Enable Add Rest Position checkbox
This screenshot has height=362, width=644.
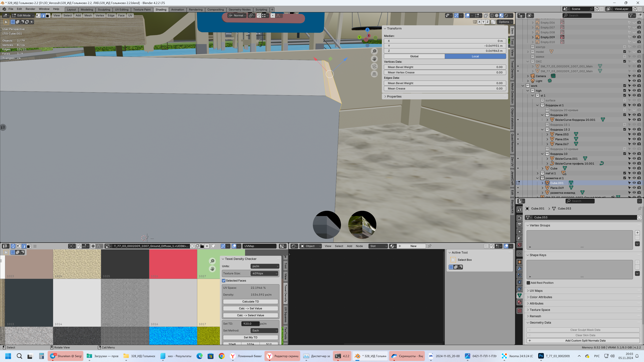[528, 283]
